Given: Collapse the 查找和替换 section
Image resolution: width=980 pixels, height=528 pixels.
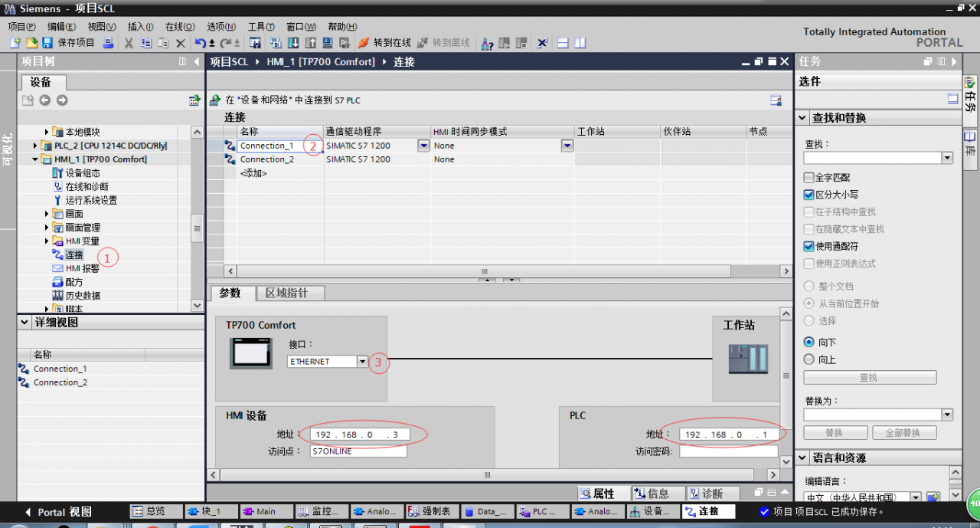Looking at the screenshot, I should point(802,118).
